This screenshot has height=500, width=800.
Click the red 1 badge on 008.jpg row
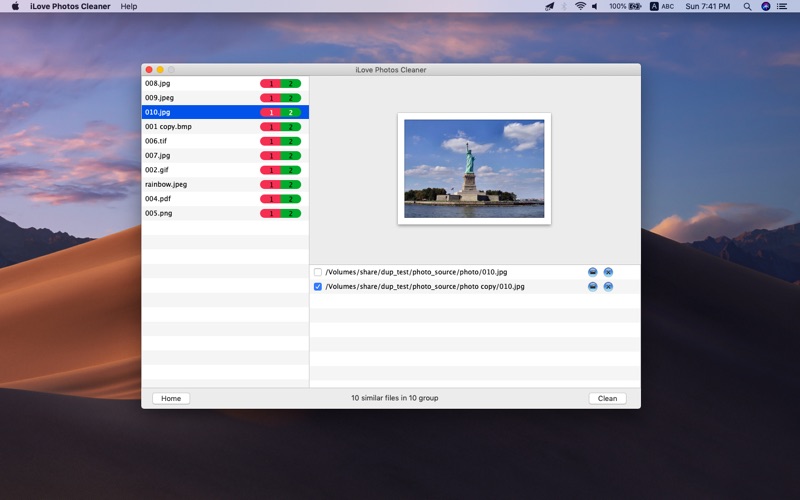[271, 84]
